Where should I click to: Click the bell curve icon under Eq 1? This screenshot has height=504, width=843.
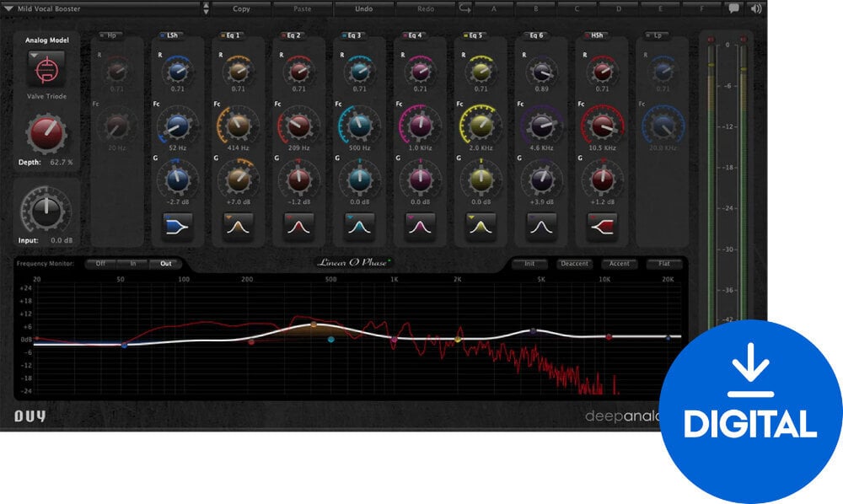239,226
